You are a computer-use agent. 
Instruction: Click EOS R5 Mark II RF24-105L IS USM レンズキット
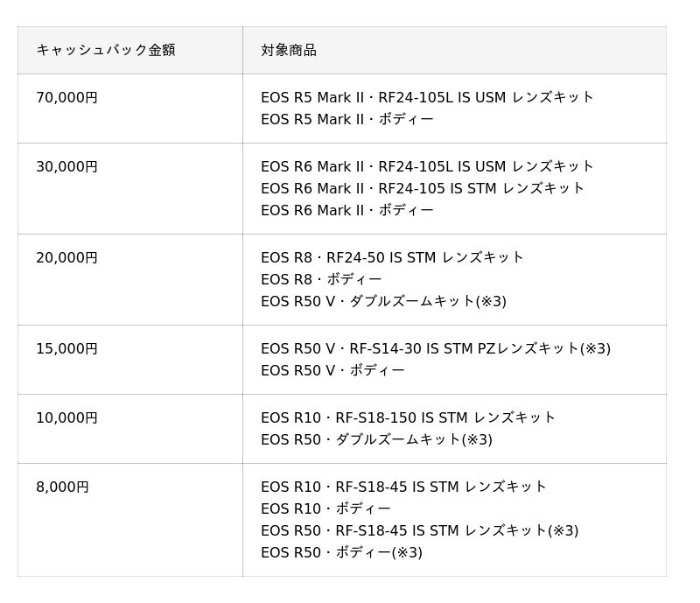427,97
